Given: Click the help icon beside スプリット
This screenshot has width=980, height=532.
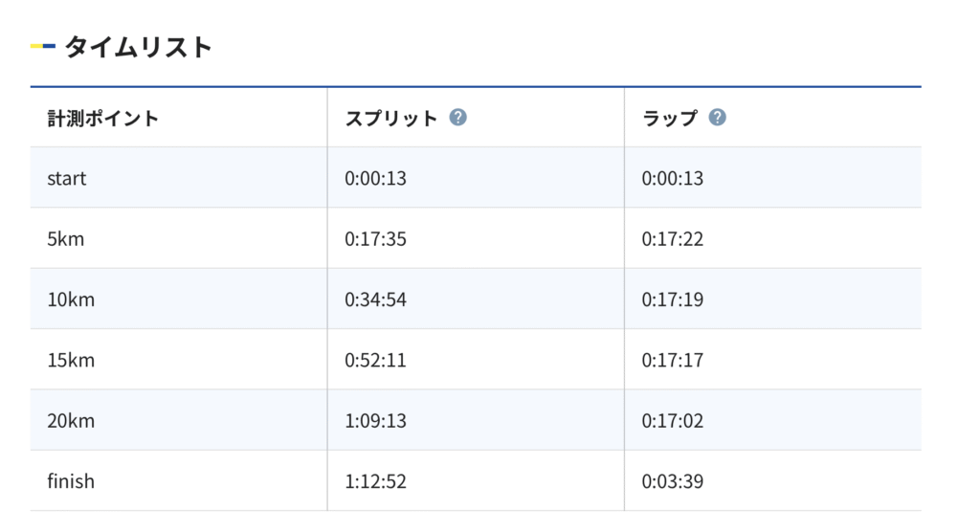Looking at the screenshot, I should tap(458, 118).
